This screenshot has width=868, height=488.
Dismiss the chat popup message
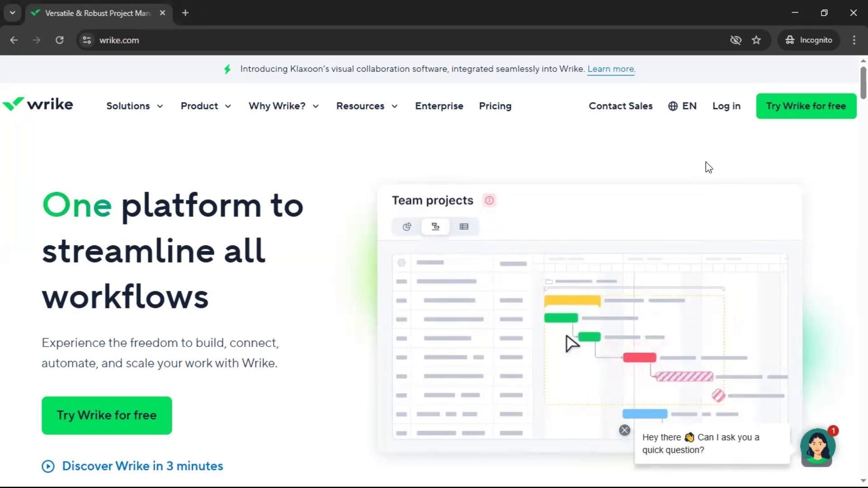coord(624,430)
